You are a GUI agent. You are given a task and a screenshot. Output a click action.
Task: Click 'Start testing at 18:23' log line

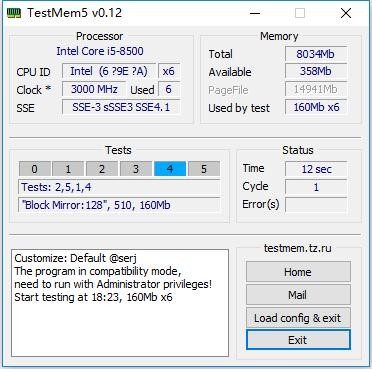[93, 297]
